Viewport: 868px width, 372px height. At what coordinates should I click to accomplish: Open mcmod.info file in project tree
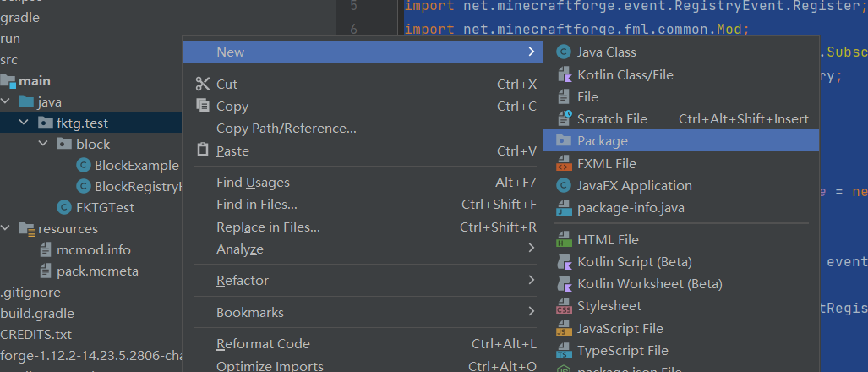click(93, 250)
